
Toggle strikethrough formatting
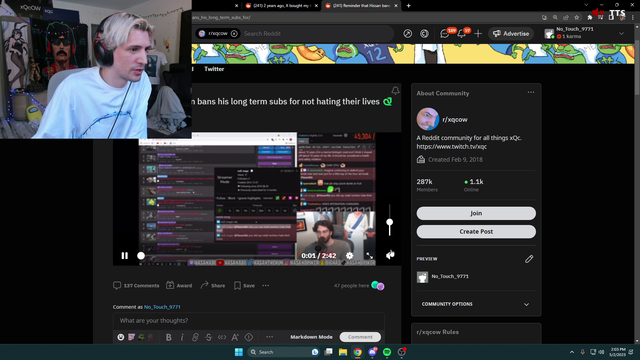pyautogui.click(x=209, y=337)
